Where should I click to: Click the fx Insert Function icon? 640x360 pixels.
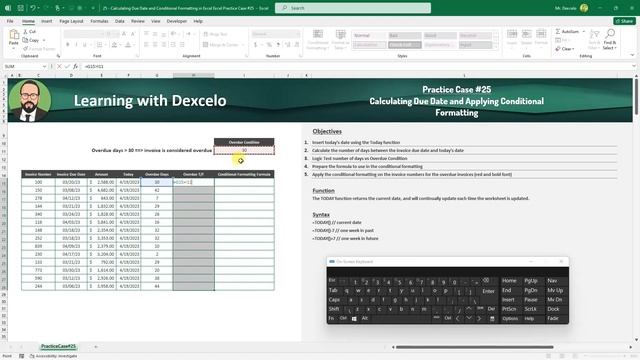(x=75, y=66)
